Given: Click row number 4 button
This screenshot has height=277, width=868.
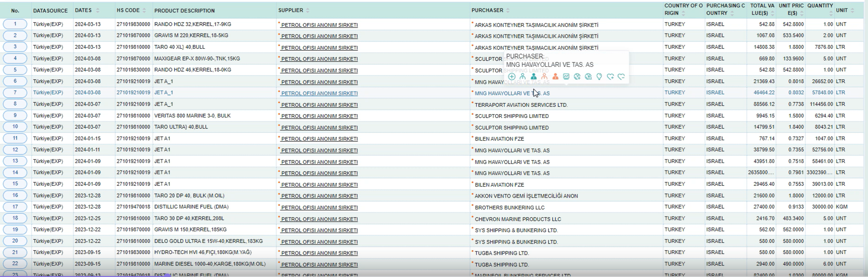Looking at the screenshot, I should 15,58.
